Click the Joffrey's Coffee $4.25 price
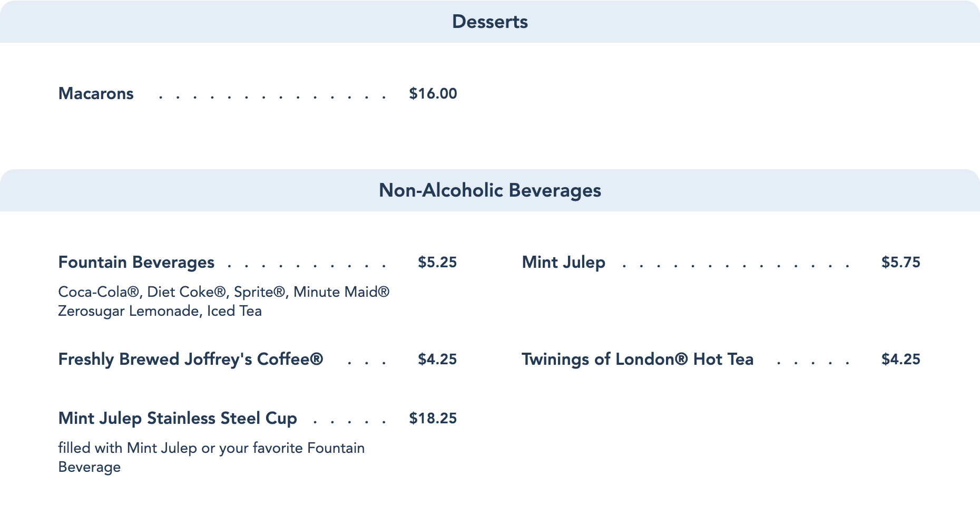 coord(437,359)
